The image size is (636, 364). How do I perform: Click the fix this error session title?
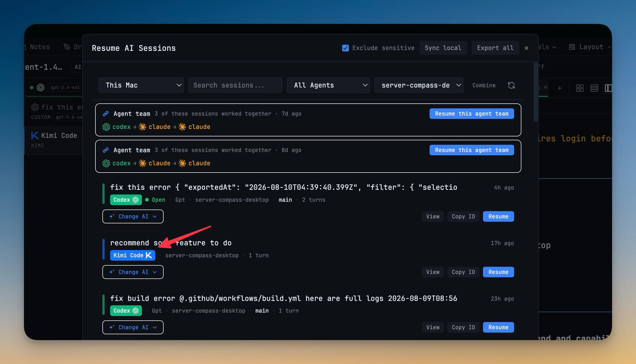pyautogui.click(x=284, y=187)
